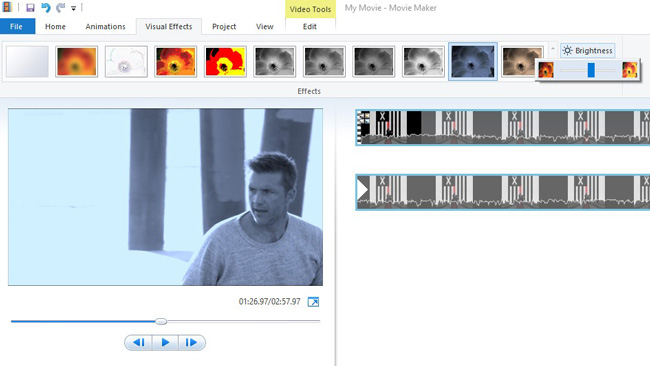Apply the blur flower effect
The height and width of the screenshot is (366, 650).
pyautogui.click(x=76, y=61)
